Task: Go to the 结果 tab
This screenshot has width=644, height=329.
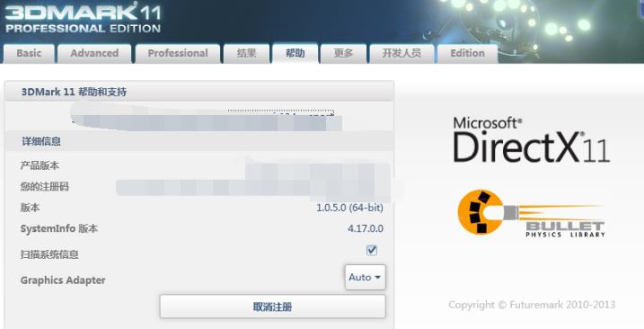Action: point(246,53)
